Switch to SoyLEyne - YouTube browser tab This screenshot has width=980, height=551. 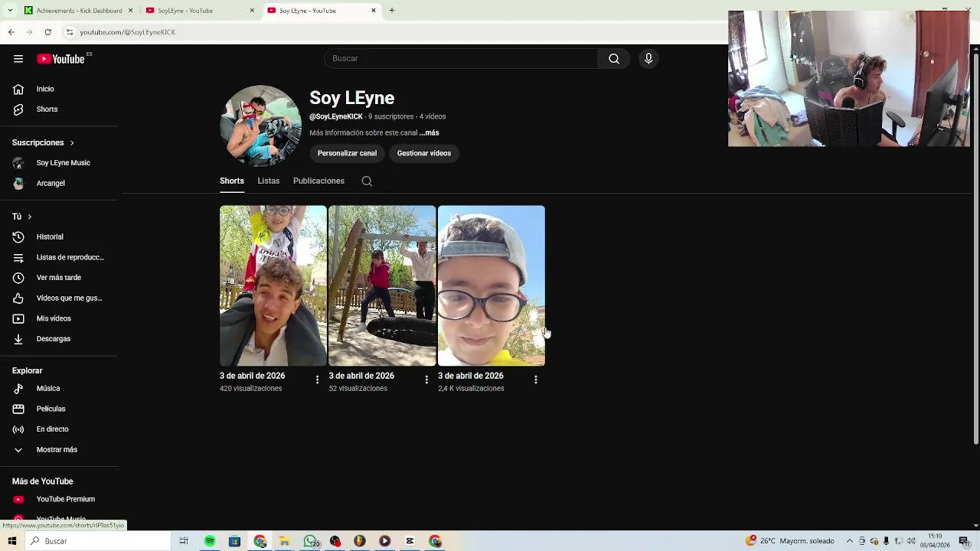click(201, 11)
